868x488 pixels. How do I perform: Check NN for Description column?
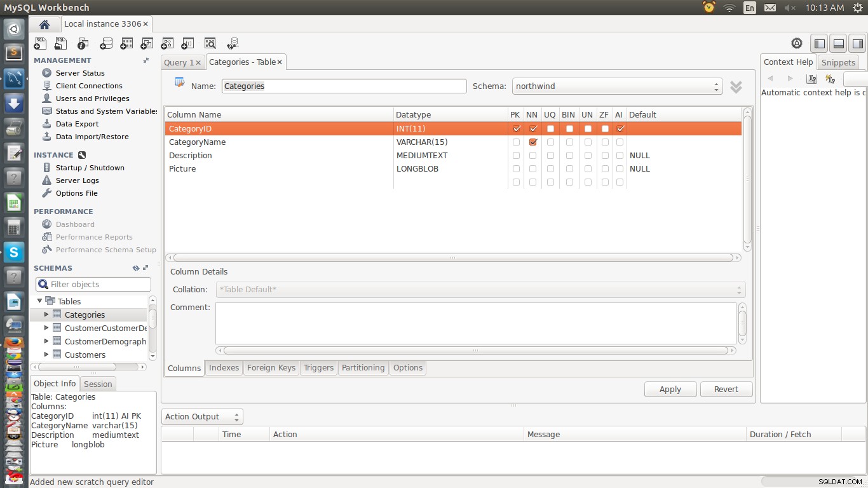pos(533,156)
